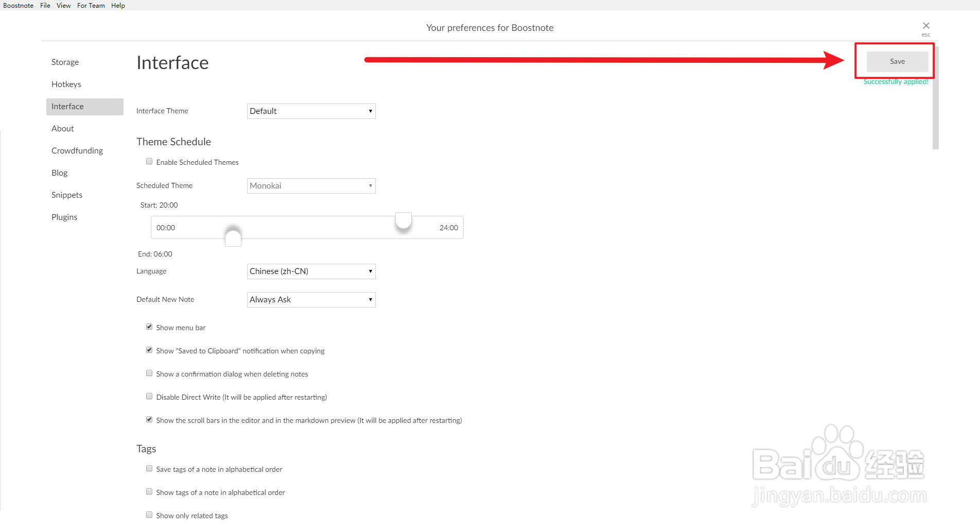Open the Language dropdown showing Chinese (zh-CN)
The image size is (980, 529).
311,271
